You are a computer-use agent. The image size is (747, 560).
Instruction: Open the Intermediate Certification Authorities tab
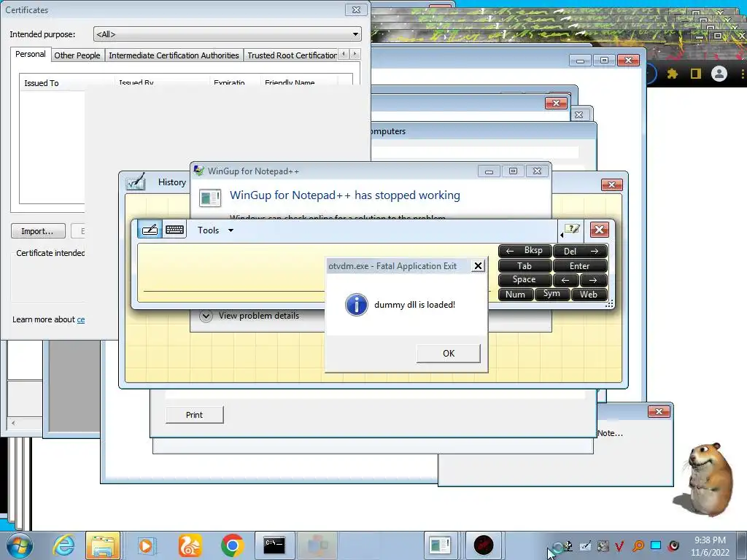(x=174, y=55)
